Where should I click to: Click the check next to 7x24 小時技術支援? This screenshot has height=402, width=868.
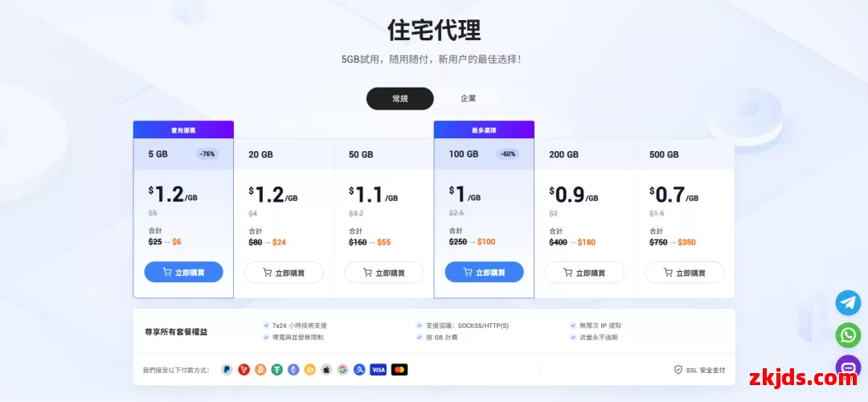267,326
